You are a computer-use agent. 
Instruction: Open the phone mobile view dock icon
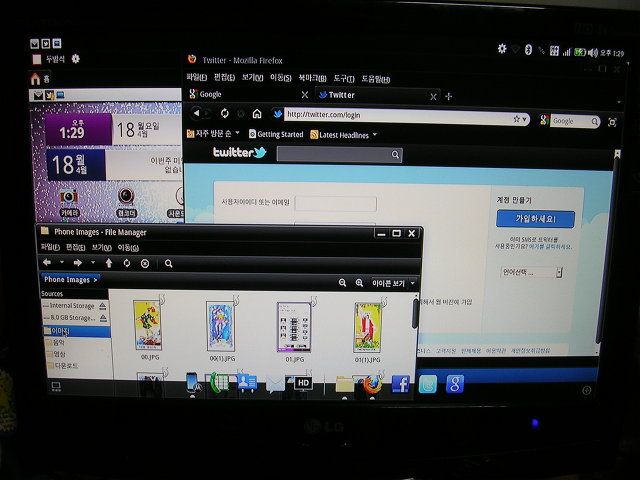tap(192, 383)
